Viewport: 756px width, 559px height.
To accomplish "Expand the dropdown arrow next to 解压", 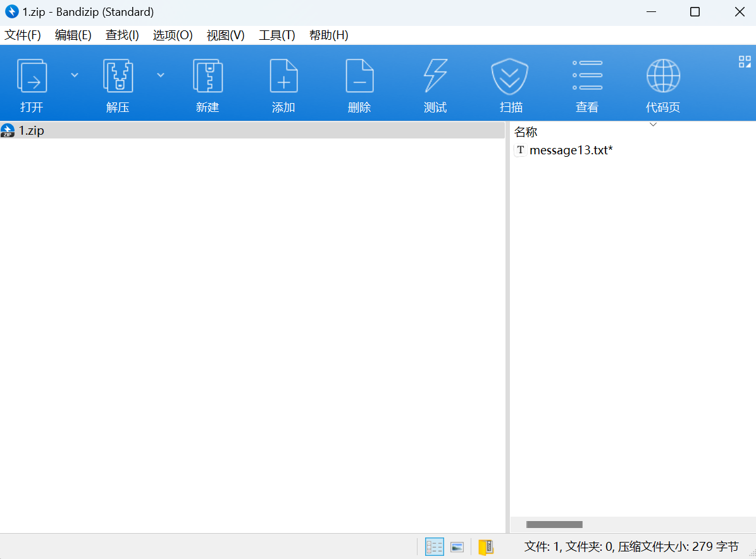I will [x=161, y=75].
